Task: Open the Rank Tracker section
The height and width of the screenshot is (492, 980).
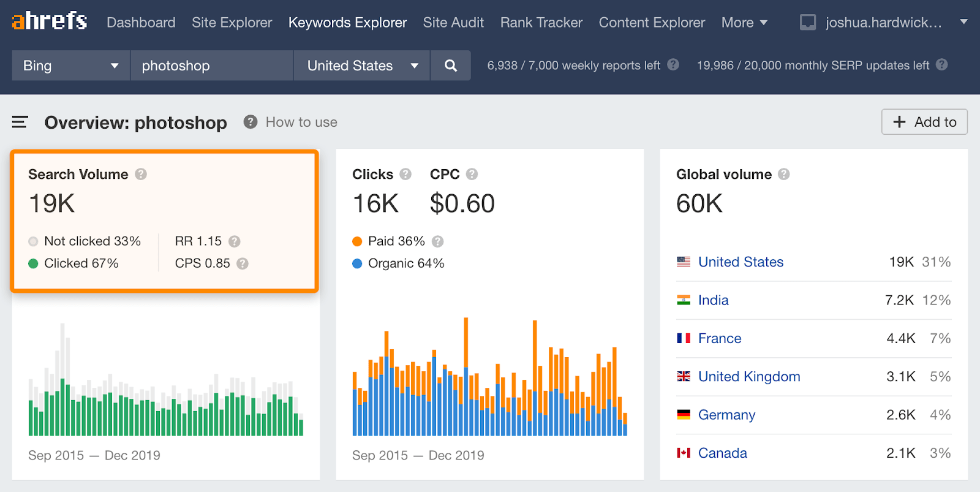Action: (541, 23)
